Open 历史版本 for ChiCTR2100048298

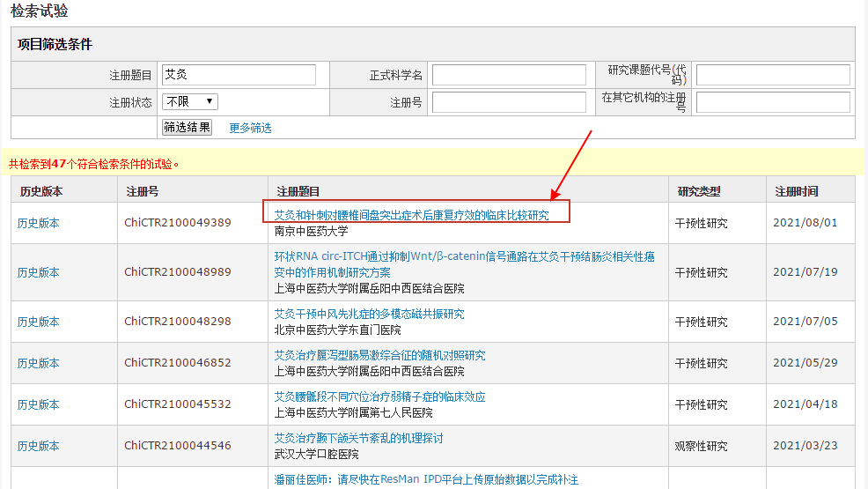click(39, 322)
